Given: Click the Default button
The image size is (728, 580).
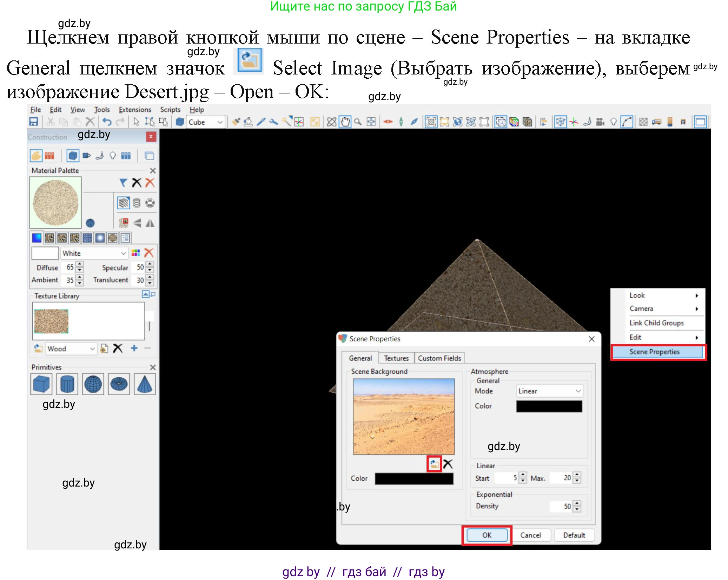Looking at the screenshot, I should [574, 535].
